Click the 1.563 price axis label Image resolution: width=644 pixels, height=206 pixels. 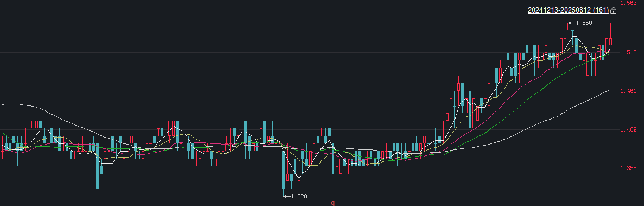pyautogui.click(x=628, y=3)
